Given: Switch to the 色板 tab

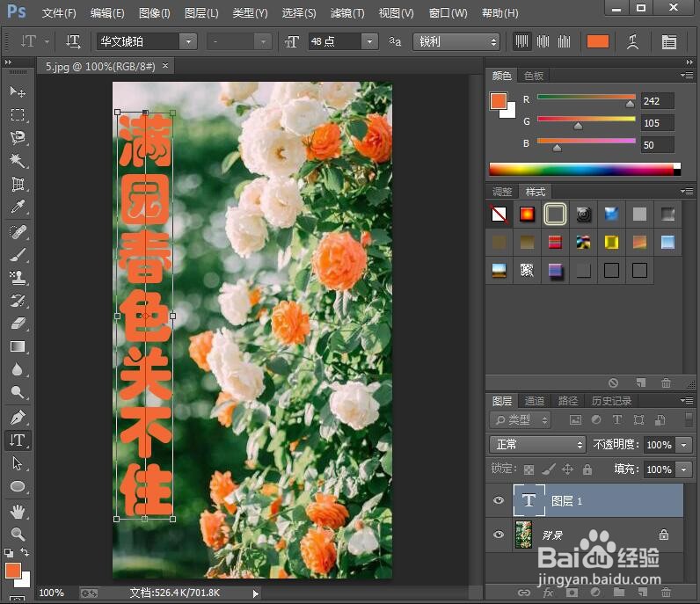Looking at the screenshot, I should [x=534, y=76].
